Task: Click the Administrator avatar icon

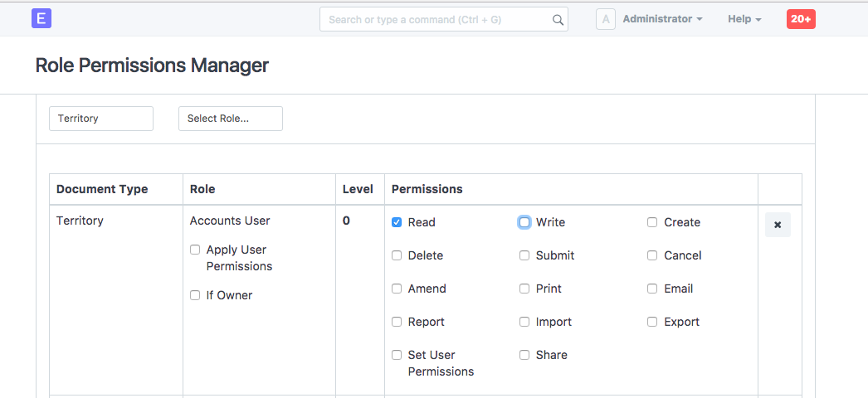Action: (x=605, y=19)
